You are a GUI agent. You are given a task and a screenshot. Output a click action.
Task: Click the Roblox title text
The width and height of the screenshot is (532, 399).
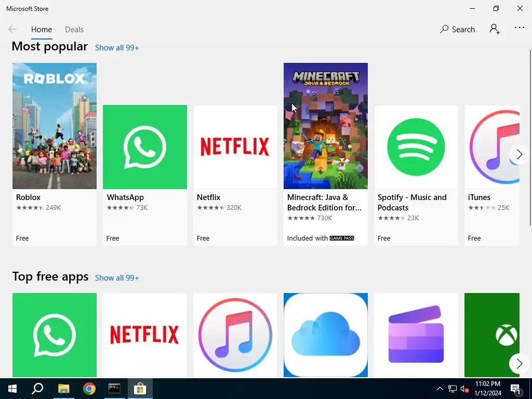tap(28, 197)
